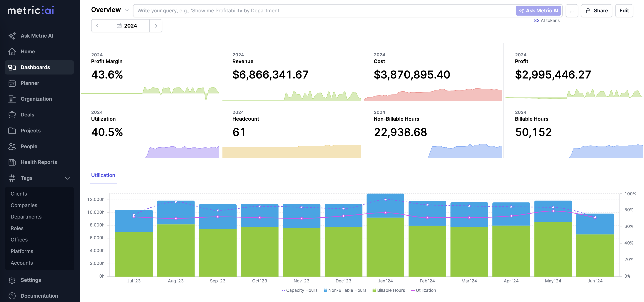
Task: Switch to the Utilization chart tab
Action: (103, 175)
